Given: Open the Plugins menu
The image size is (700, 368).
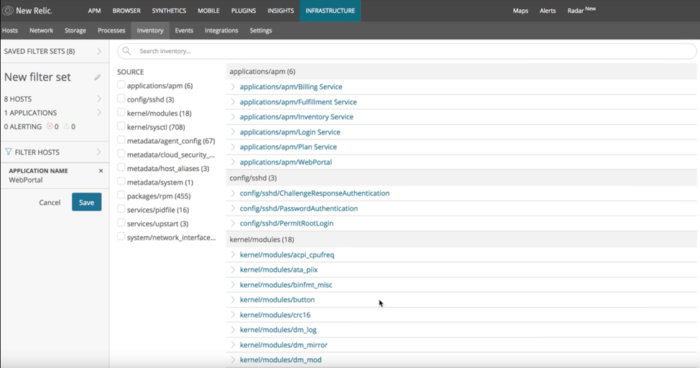Looking at the screenshot, I should coord(243,11).
